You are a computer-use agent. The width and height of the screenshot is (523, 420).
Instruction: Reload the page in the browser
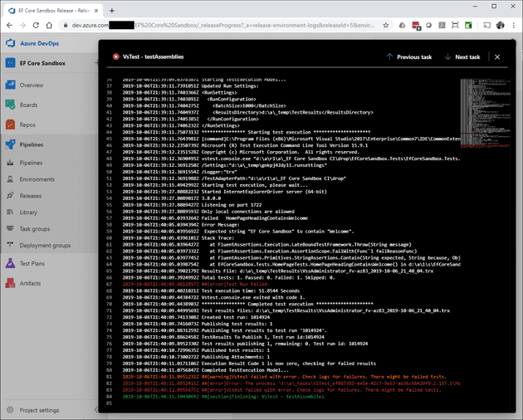pyautogui.click(x=36, y=26)
